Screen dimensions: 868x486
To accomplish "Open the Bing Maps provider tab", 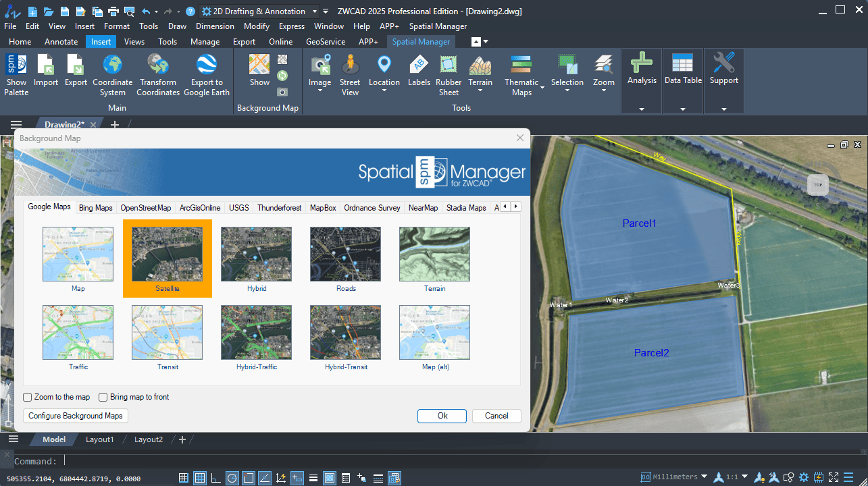I will pos(96,208).
